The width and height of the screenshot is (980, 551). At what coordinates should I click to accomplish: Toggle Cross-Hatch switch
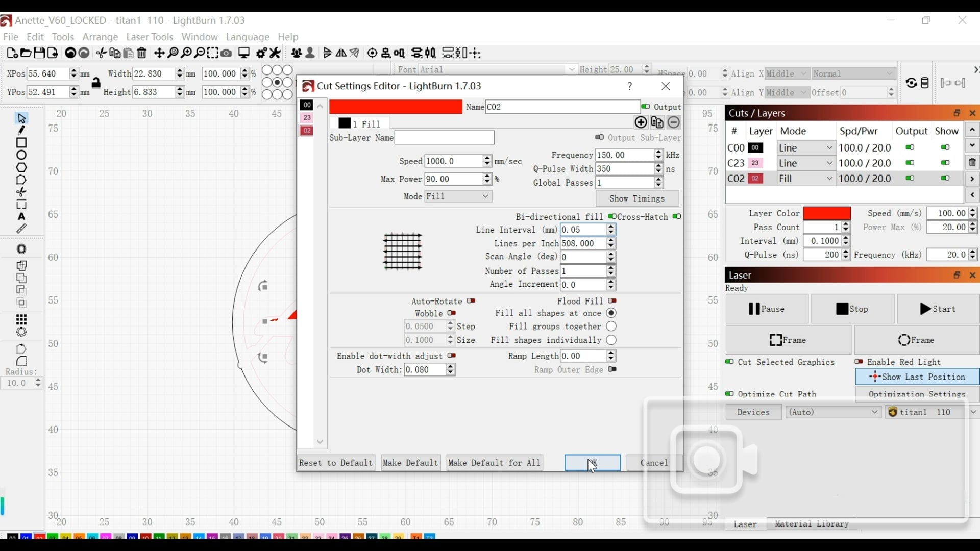pyautogui.click(x=677, y=217)
